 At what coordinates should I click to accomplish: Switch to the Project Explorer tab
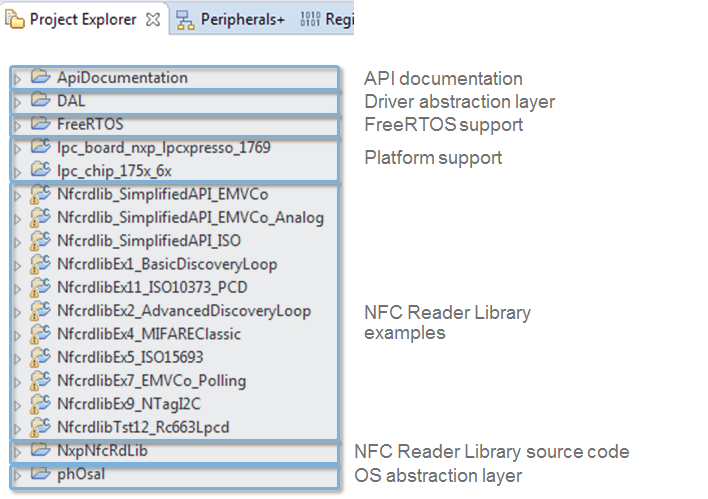84,19
